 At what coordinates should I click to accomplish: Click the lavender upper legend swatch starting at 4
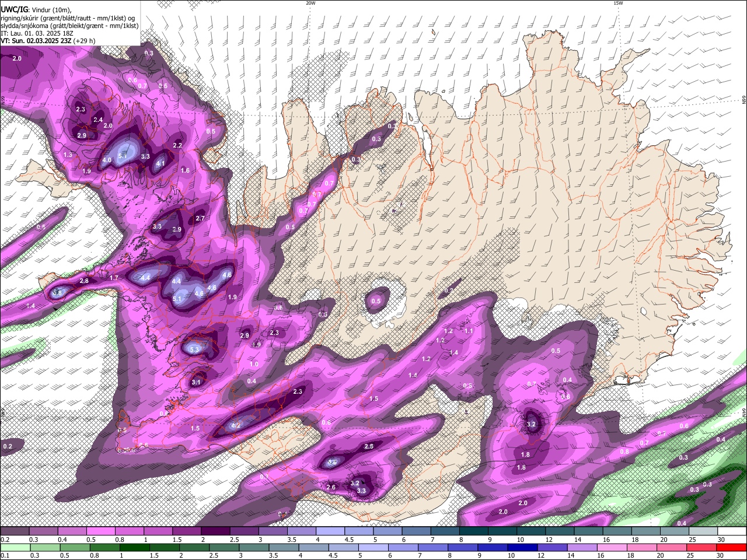point(330,531)
